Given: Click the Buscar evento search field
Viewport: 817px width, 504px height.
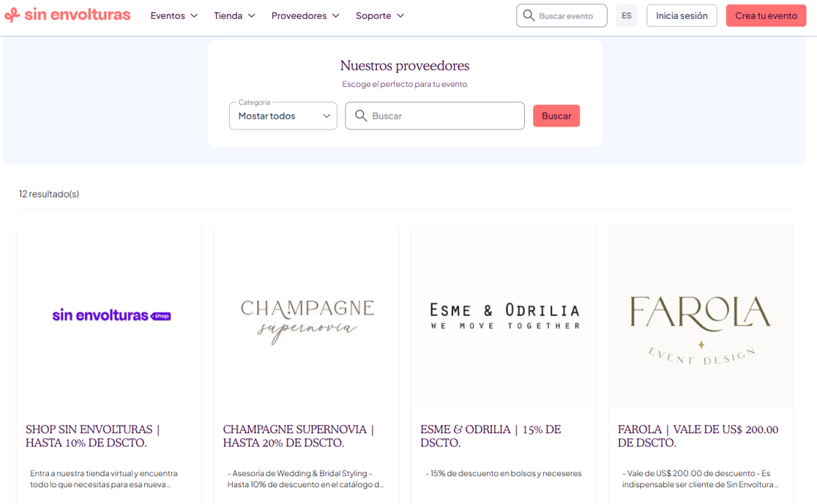Looking at the screenshot, I should pos(562,15).
